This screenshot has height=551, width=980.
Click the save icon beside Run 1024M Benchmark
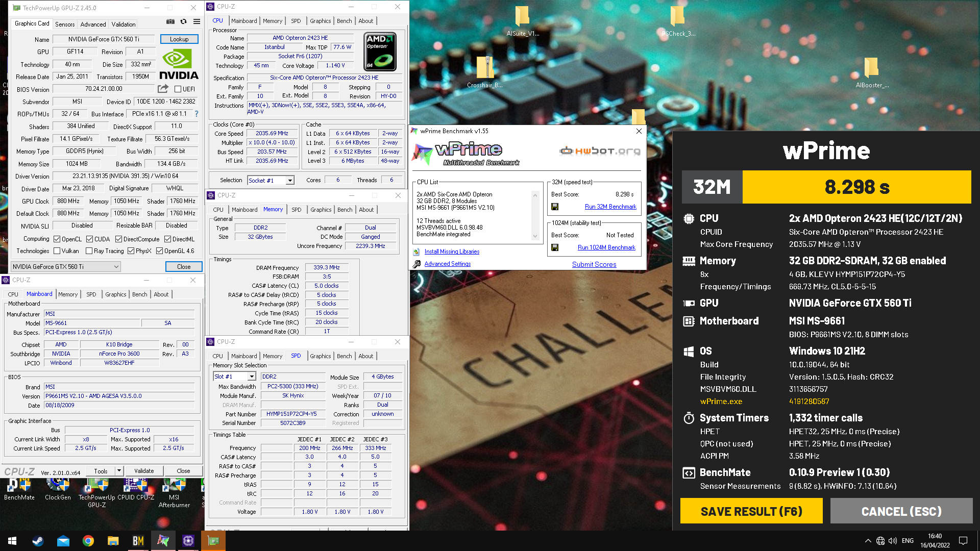click(555, 247)
